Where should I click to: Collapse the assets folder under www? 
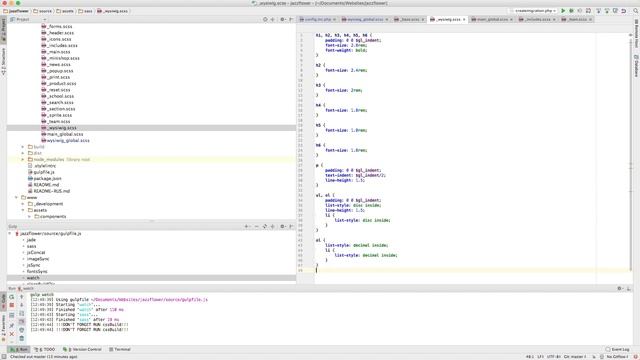[x=23, y=210]
